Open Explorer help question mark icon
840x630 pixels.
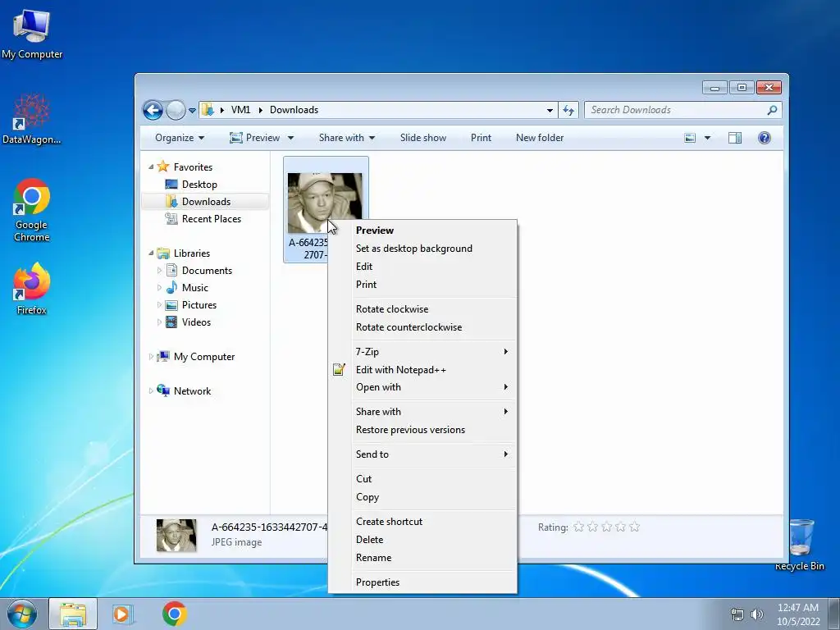pos(765,138)
